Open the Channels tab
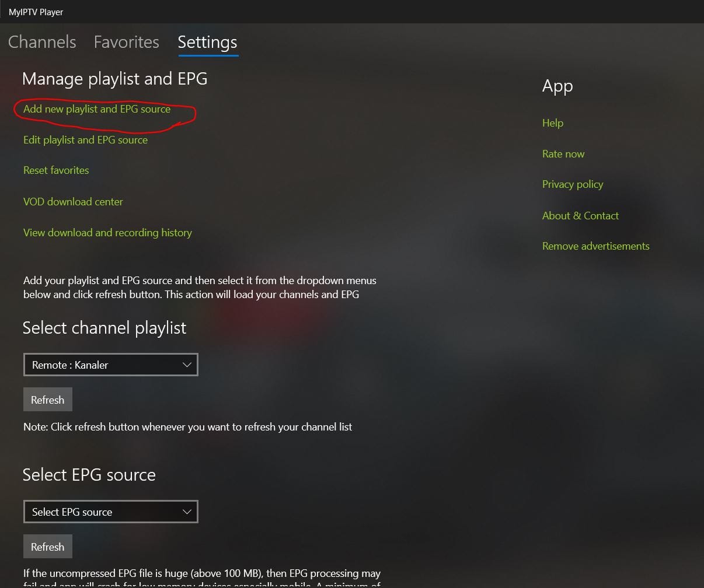This screenshot has height=588, width=704. point(42,42)
